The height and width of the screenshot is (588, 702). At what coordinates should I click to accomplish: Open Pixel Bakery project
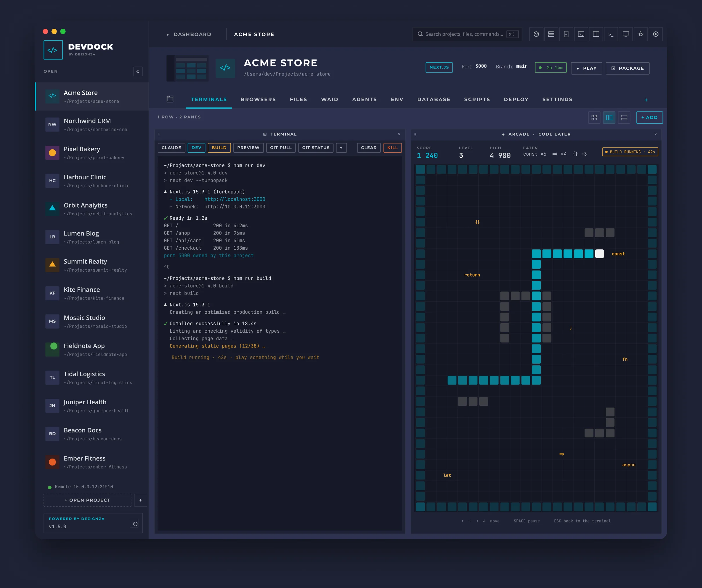[x=92, y=153]
